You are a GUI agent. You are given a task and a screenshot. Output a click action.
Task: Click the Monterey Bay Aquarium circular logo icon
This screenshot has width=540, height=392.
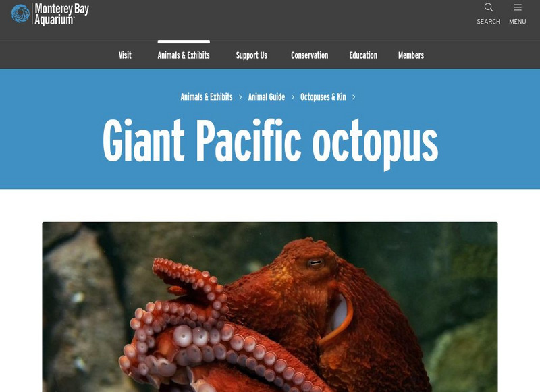pyautogui.click(x=20, y=13)
